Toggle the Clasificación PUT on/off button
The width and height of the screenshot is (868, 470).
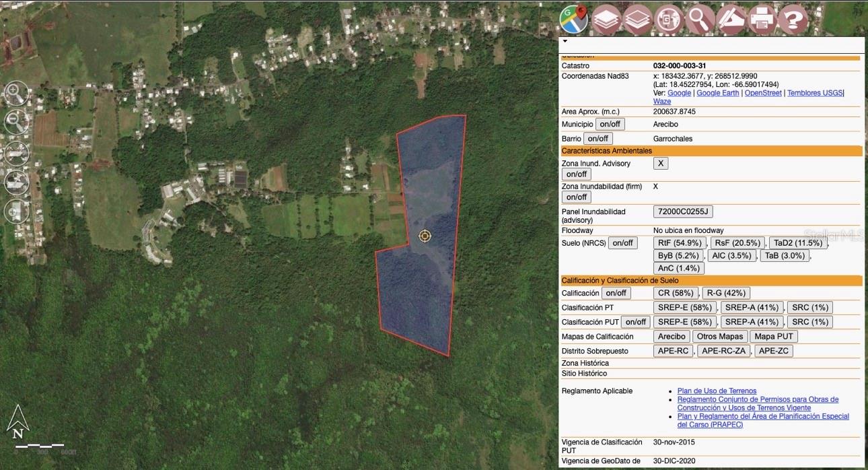click(635, 322)
